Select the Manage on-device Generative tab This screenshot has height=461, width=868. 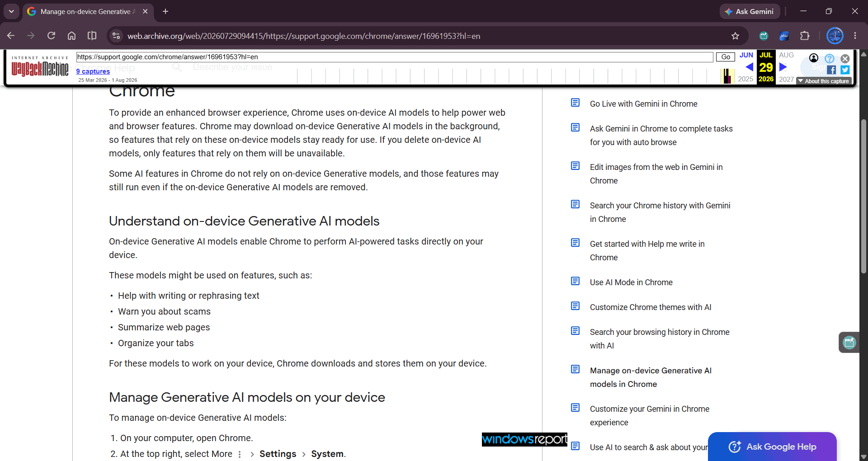click(x=88, y=11)
